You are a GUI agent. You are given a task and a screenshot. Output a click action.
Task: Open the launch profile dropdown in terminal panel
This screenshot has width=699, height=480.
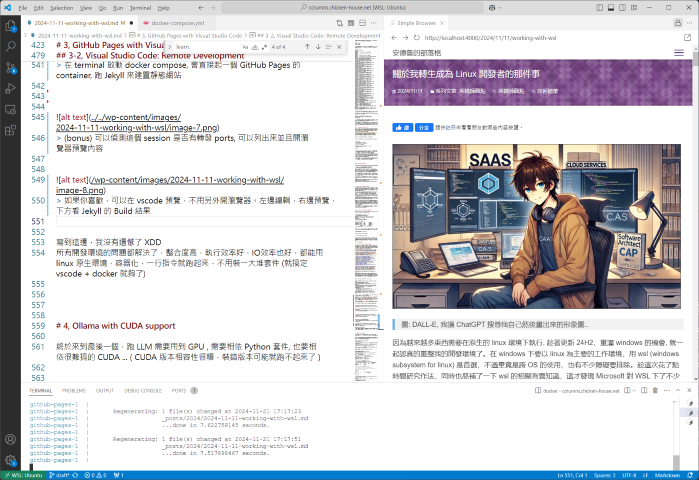pos(634,390)
